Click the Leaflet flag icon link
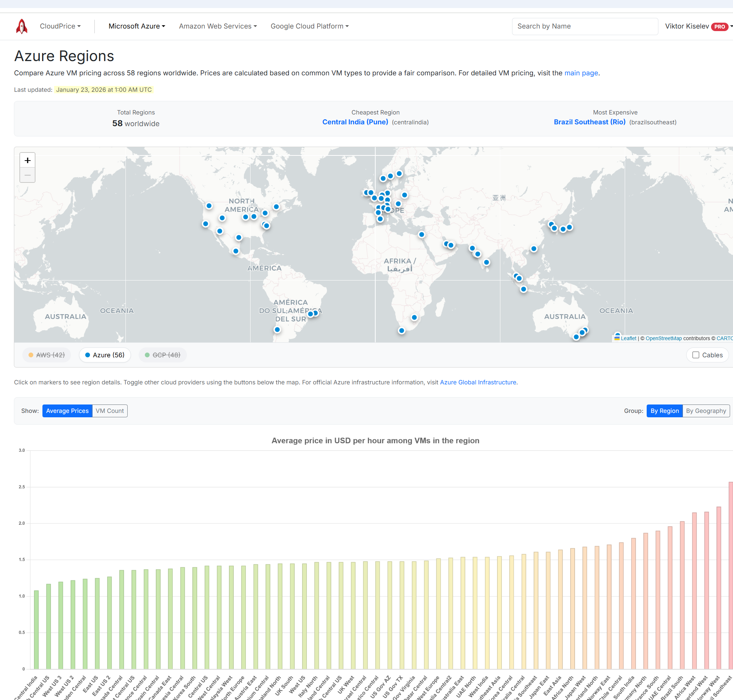Screen dimensions: 733x700 (617, 338)
